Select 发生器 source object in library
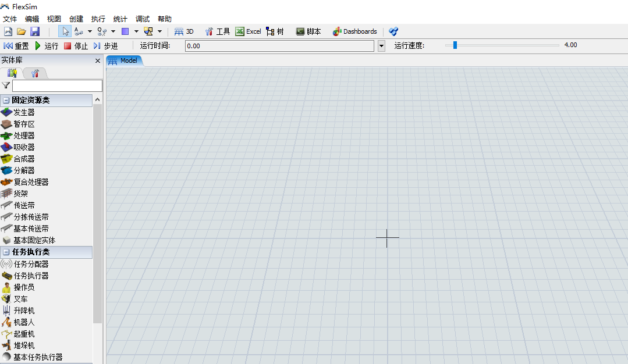Image resolution: width=628 pixels, height=364 pixels. click(24, 112)
